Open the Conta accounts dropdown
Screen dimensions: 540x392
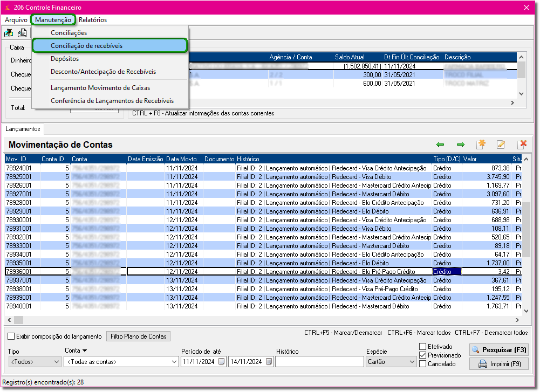172,362
